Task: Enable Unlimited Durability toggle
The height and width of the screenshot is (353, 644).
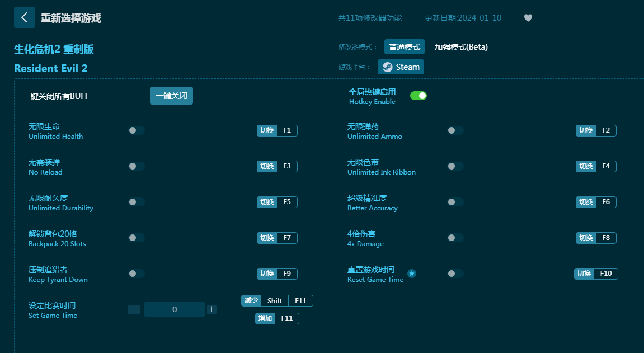Action: [x=137, y=202]
